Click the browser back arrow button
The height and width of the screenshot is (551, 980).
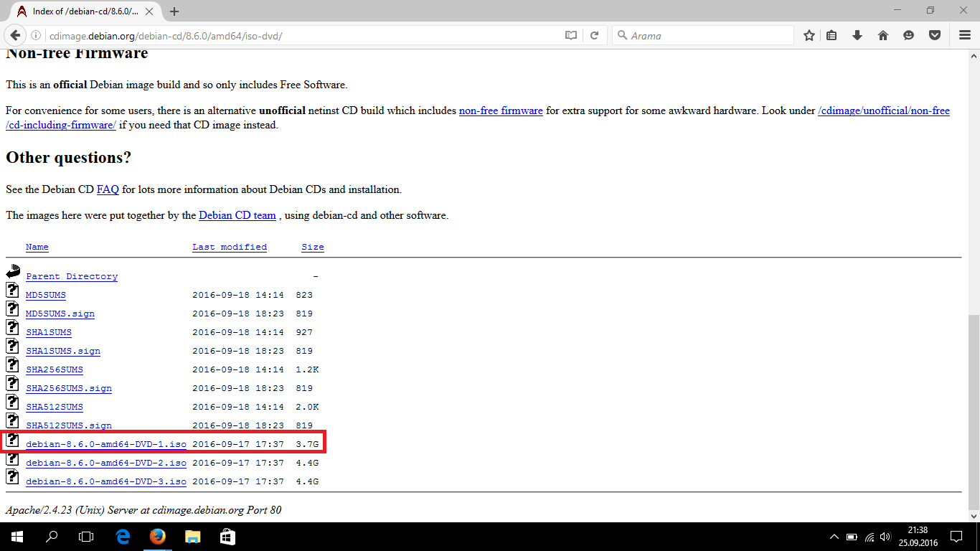(x=15, y=35)
